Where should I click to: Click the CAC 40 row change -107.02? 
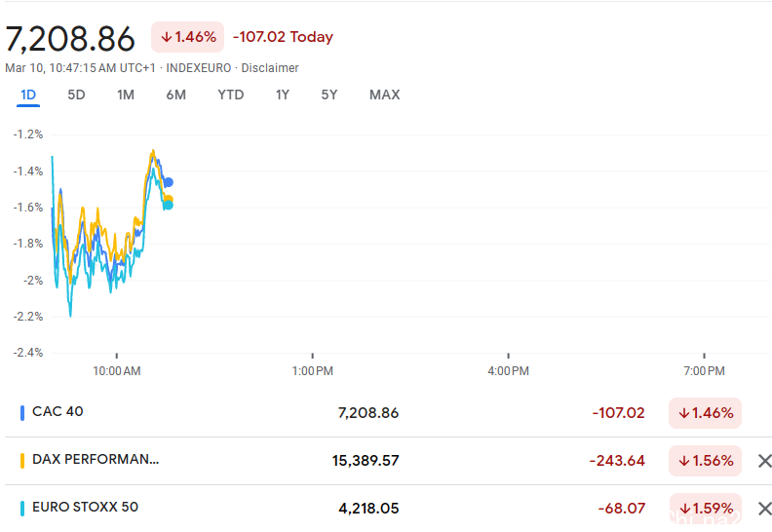618,413
